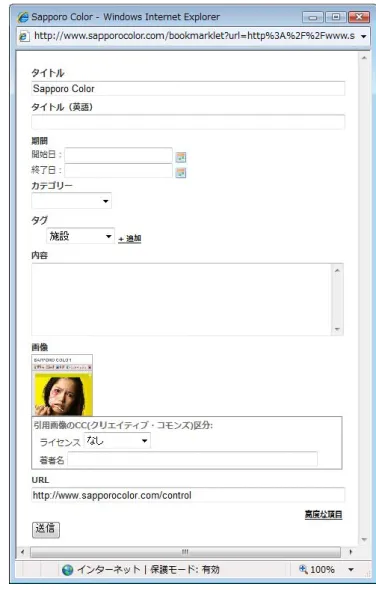The width and height of the screenshot is (376, 590).
Task: Open the address bar dropdown arrow
Action: [364, 36]
